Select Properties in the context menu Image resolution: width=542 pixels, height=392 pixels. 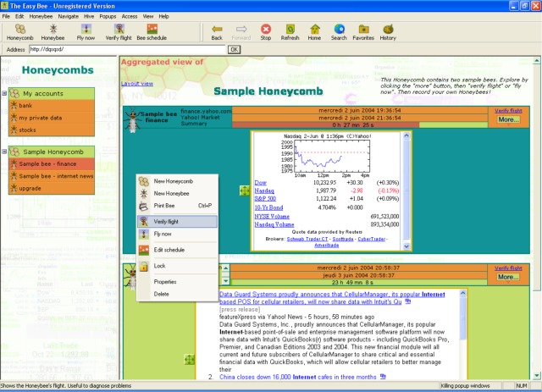[177, 282]
